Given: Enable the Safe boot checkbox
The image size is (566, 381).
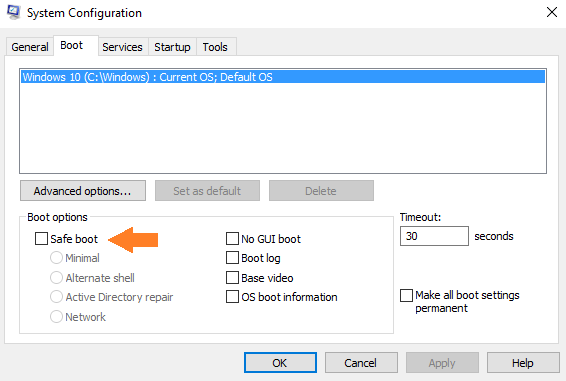Looking at the screenshot, I should (x=42, y=238).
